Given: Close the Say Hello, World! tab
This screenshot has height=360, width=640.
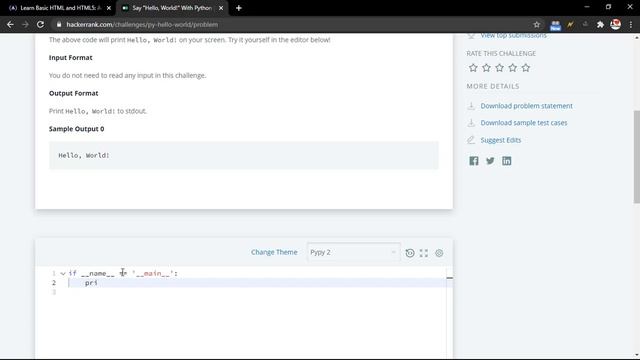Looking at the screenshot, I should pyautogui.click(x=221, y=8).
